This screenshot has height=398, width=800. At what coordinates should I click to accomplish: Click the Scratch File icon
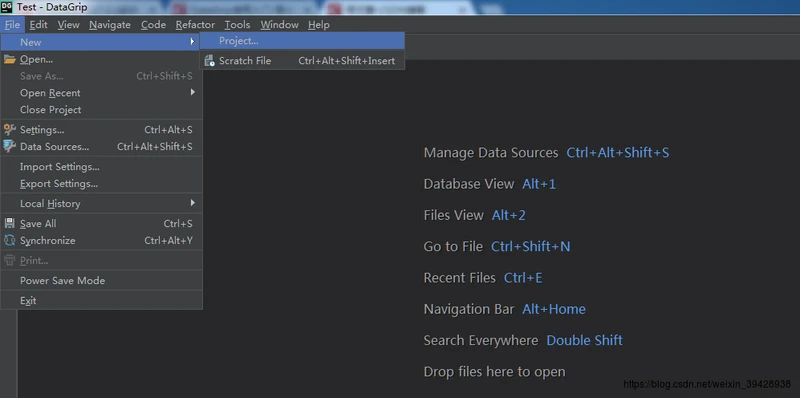(x=209, y=61)
